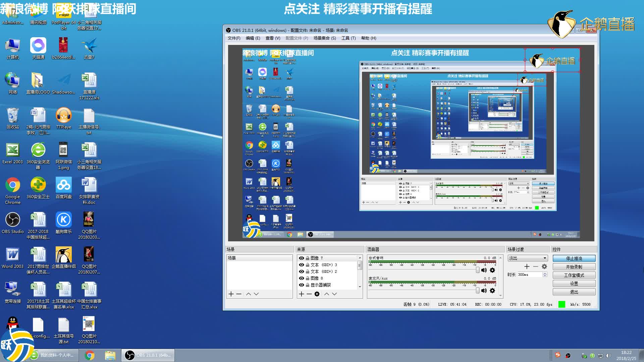Screen dimensions: 644x362
Task: Open Google Chrome from the taskbar
Action: tap(90, 355)
